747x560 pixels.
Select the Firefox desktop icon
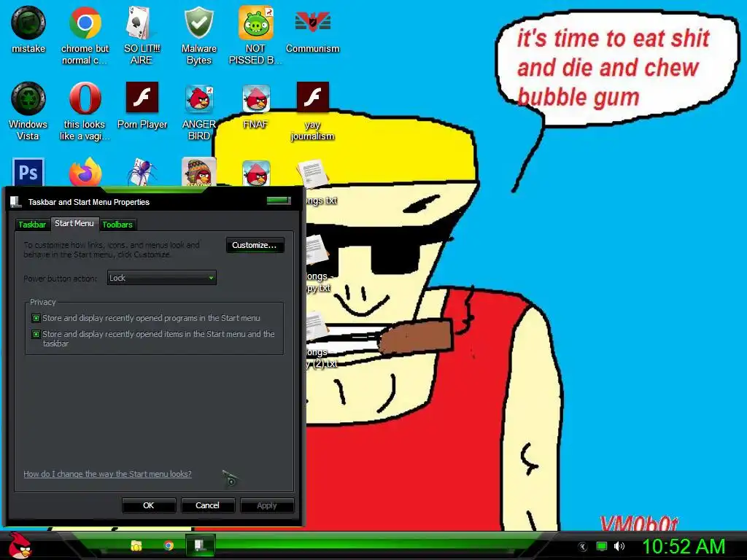coord(85,172)
